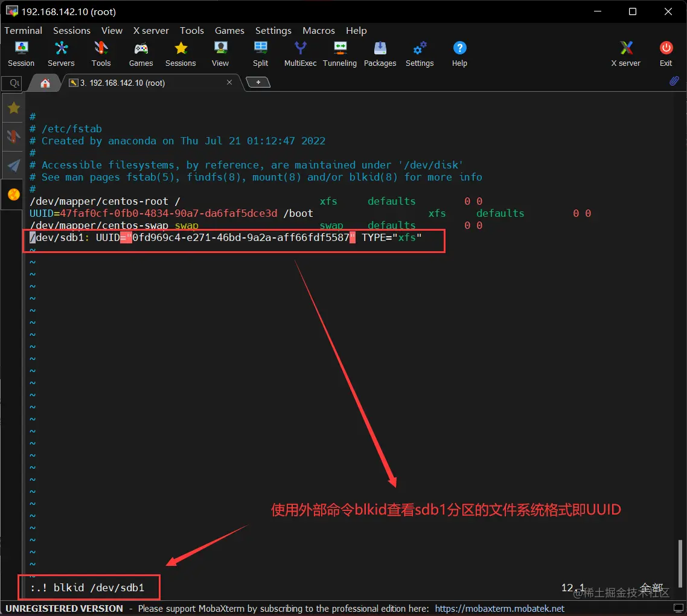The width and height of the screenshot is (687, 616).
Task: Open the Tools sidebar knife icon
Action: click(13, 137)
